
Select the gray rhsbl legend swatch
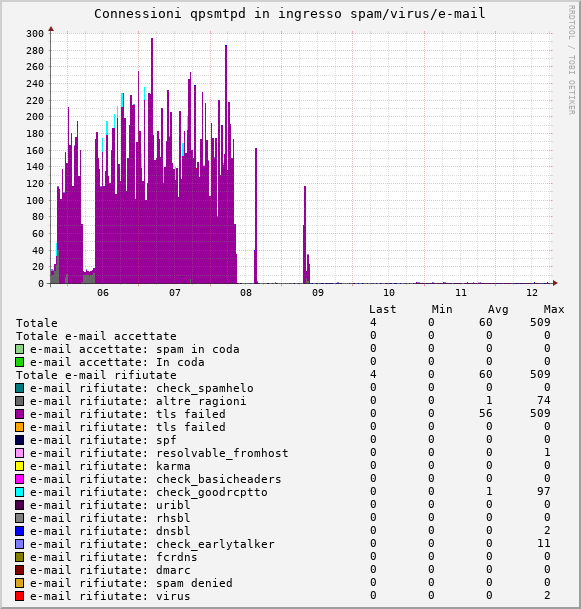19,518
